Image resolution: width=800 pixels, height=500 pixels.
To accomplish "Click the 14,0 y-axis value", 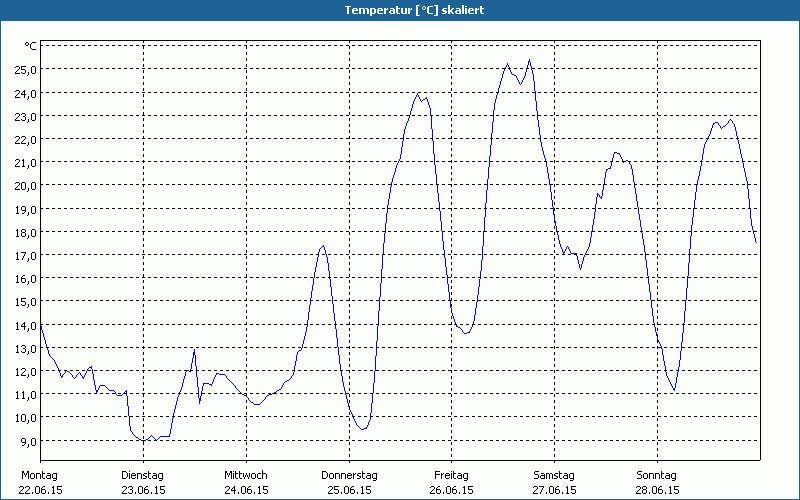I will coord(26,326).
